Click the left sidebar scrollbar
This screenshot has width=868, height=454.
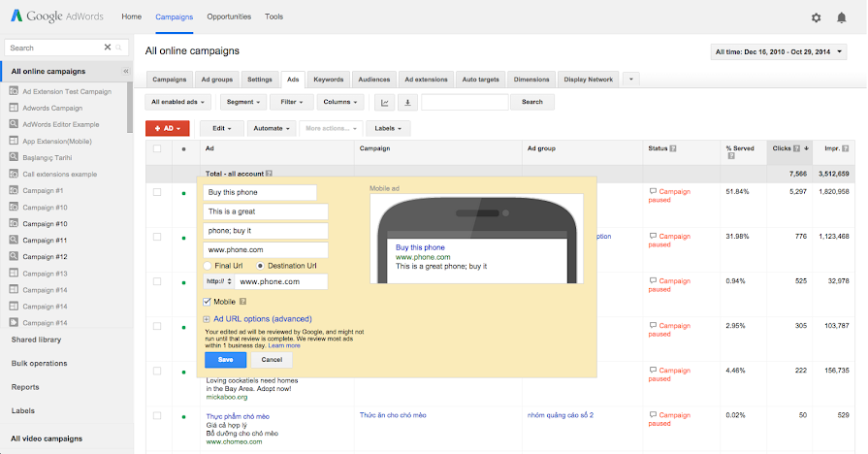(x=130, y=108)
